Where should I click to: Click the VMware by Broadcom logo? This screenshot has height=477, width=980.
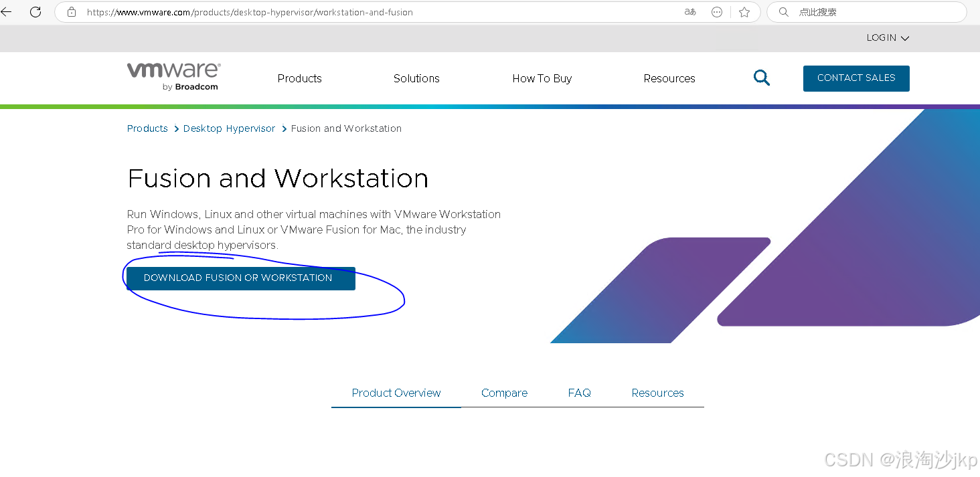pyautogui.click(x=174, y=76)
